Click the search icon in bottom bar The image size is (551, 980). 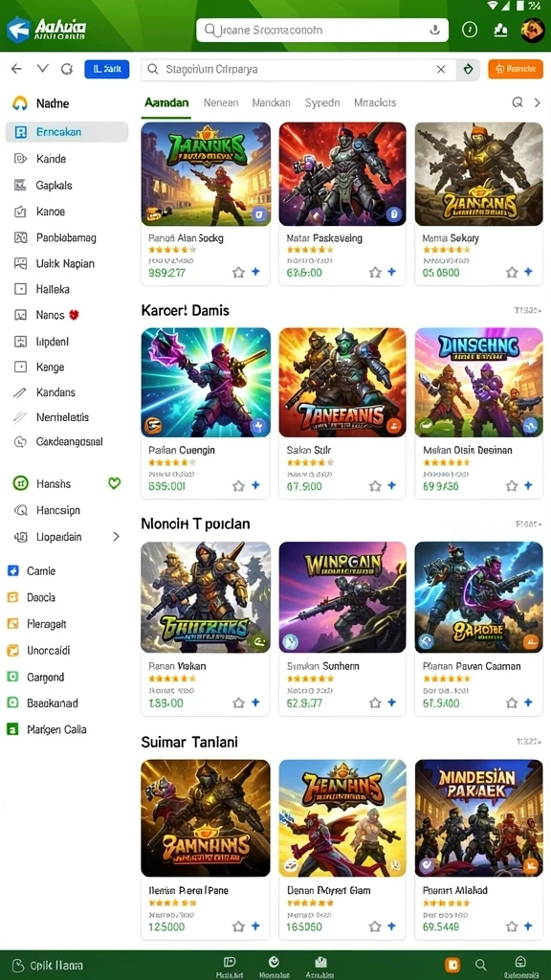click(x=480, y=965)
